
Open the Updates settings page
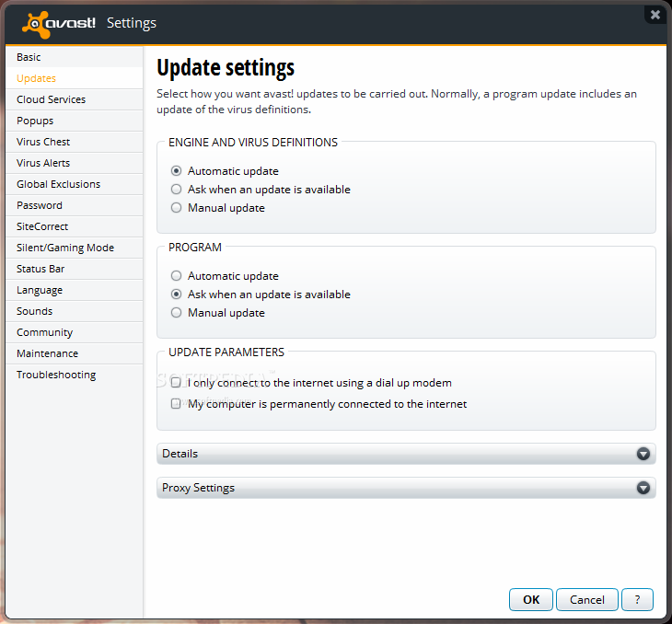pyautogui.click(x=75, y=78)
